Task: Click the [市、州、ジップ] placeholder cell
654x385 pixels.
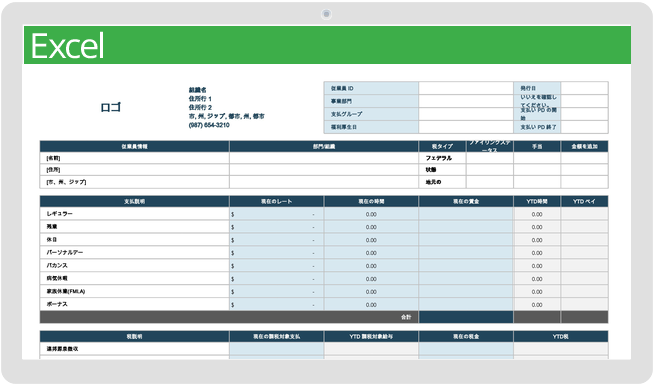Action: pos(134,182)
